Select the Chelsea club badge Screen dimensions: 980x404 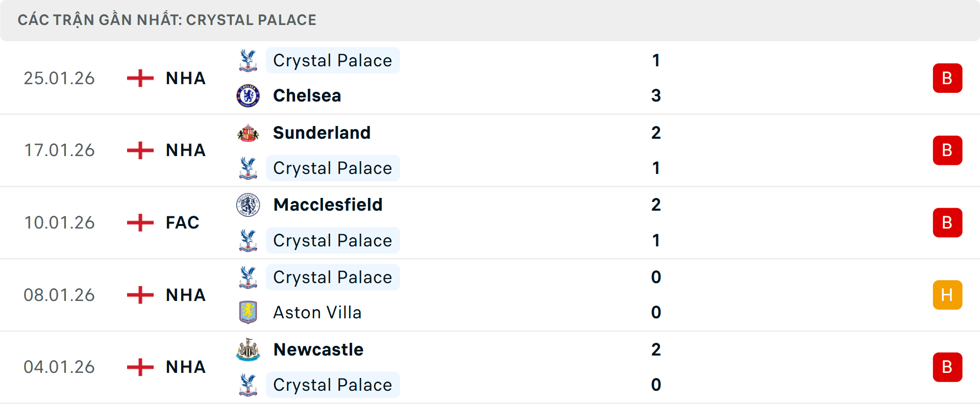(248, 95)
